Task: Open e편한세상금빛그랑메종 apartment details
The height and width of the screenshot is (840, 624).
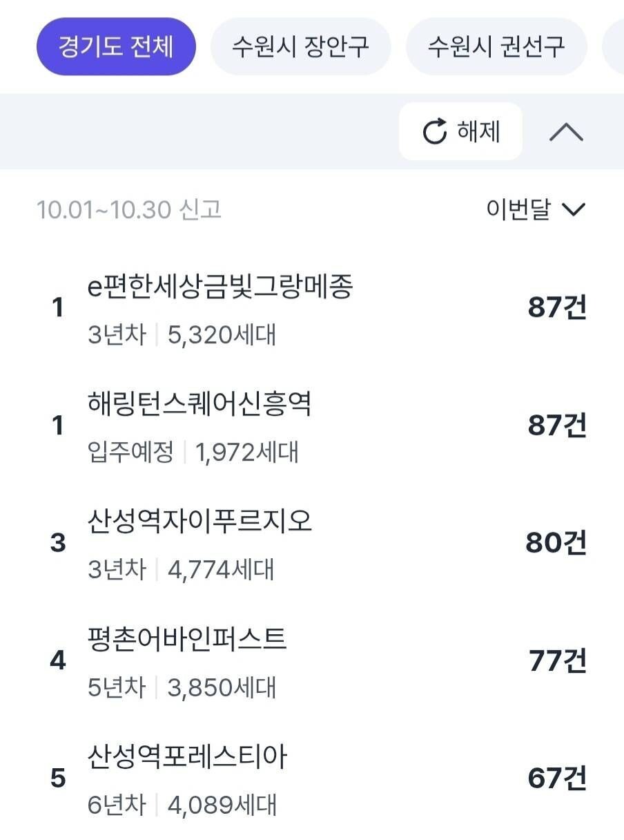Action: point(220,288)
